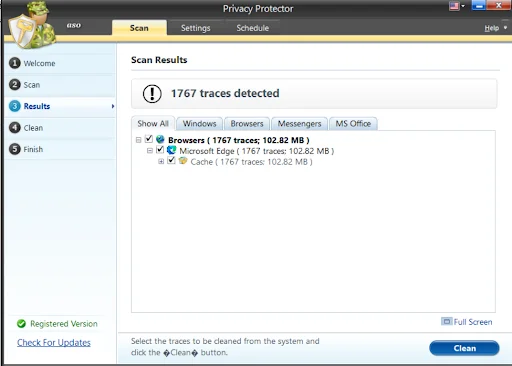This screenshot has height=366, width=512.
Task: Switch to the Scan top tab
Action: (139, 28)
